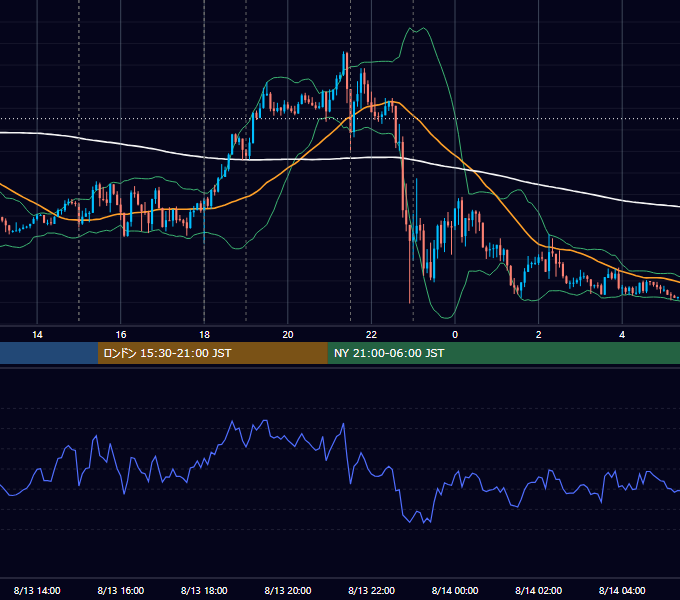The height and width of the screenshot is (600, 680).
Task: Click the 8/13 14:00 time label
Action: (37, 590)
